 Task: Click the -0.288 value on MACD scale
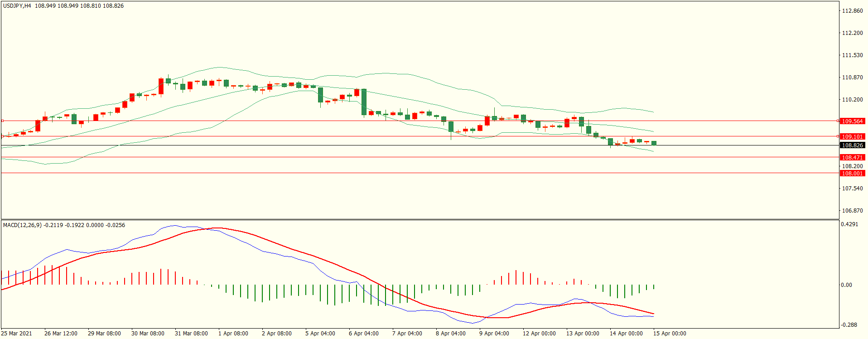(x=849, y=325)
